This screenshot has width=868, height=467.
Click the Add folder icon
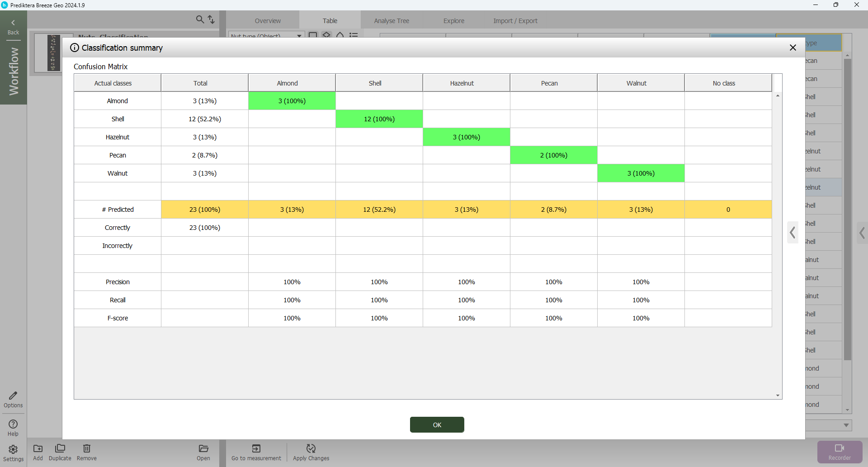[38, 448]
